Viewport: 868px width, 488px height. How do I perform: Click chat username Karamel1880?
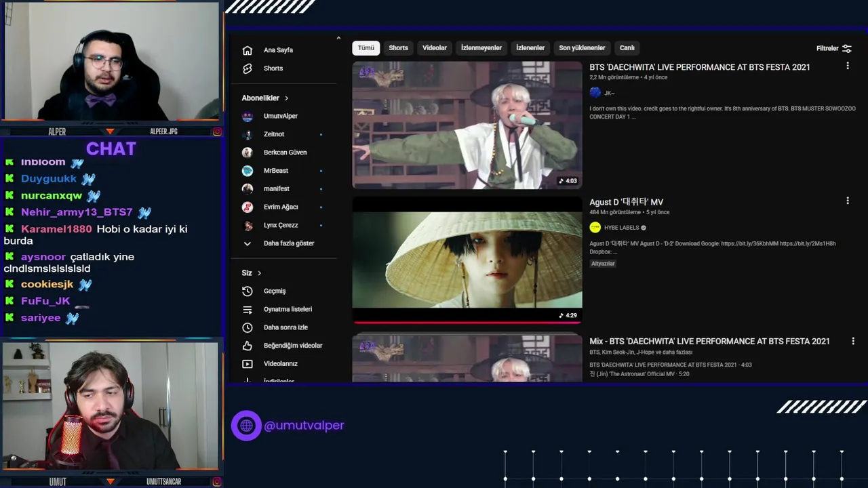(56, 229)
